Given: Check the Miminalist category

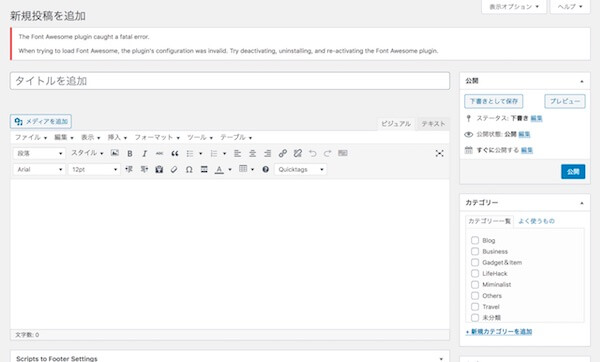Looking at the screenshot, I should pos(475,285).
